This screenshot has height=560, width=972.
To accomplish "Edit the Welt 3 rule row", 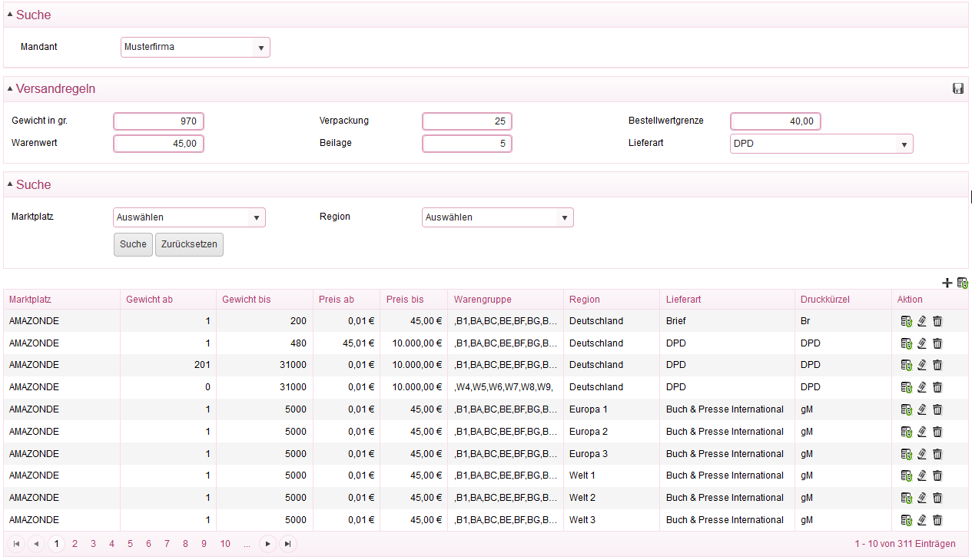I will point(922,520).
